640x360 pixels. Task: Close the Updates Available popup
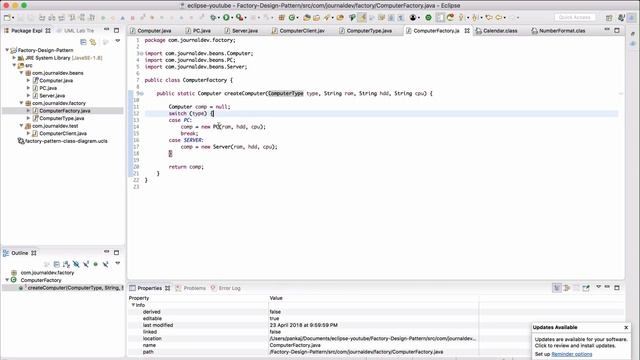(626, 327)
